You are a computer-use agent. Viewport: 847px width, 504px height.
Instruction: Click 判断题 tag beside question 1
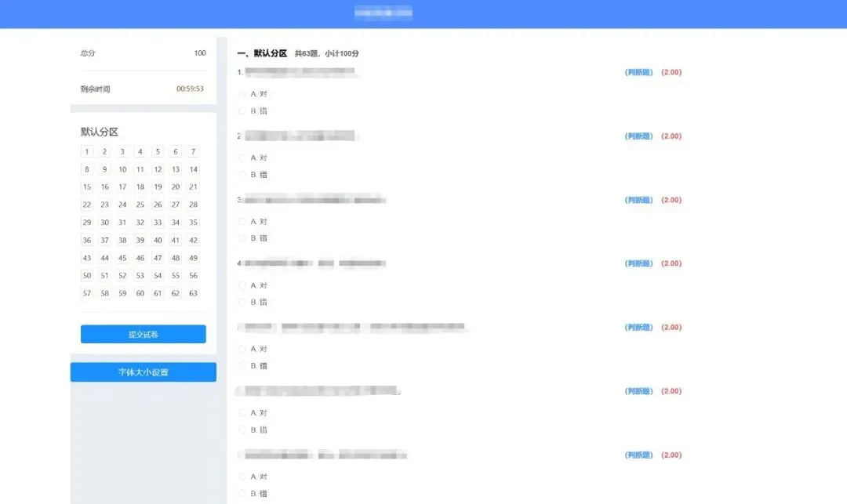pos(639,72)
